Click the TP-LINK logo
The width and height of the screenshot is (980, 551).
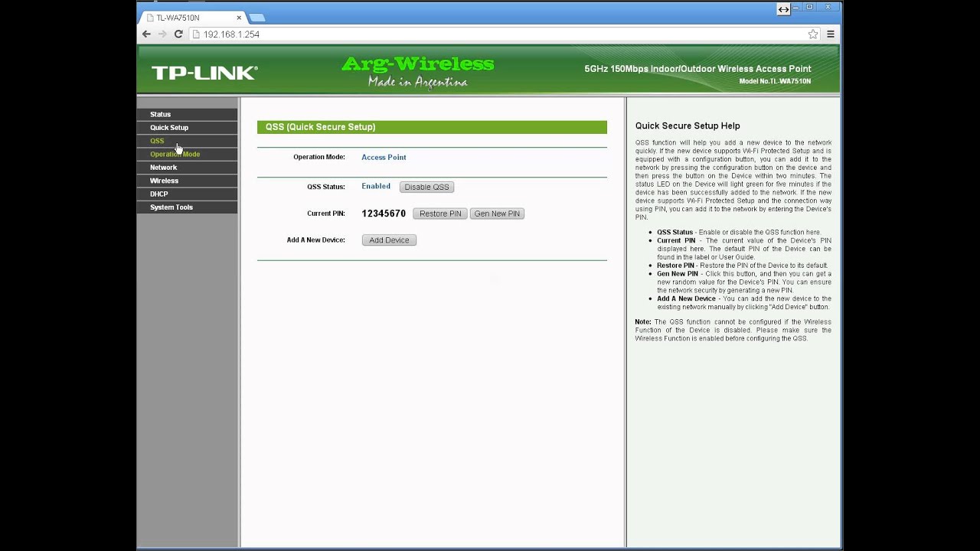point(204,73)
